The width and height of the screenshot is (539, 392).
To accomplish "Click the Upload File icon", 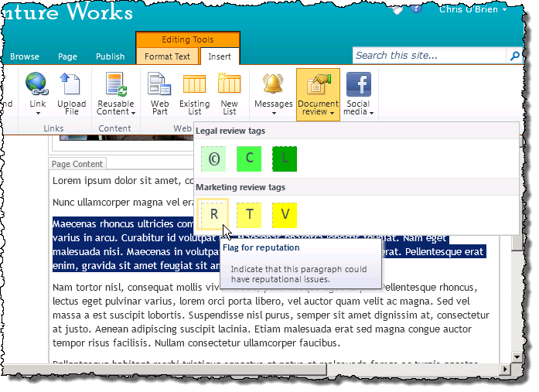I will (x=71, y=84).
